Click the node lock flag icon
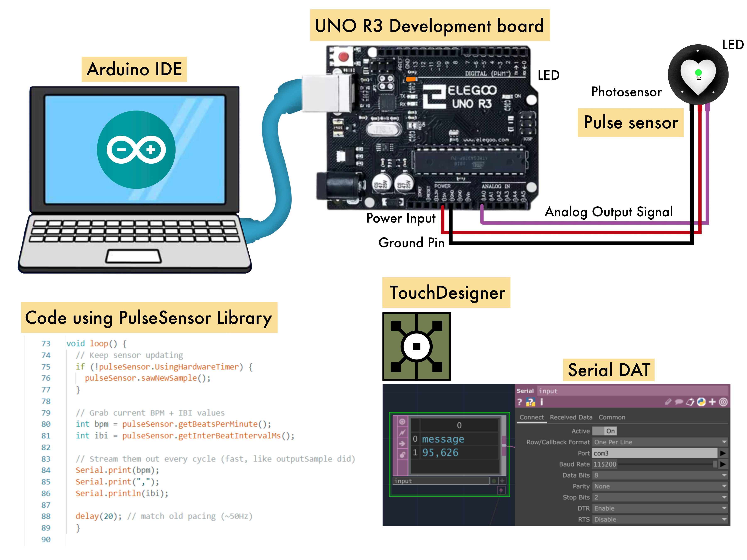This screenshot has height=560, width=747. tap(402, 455)
